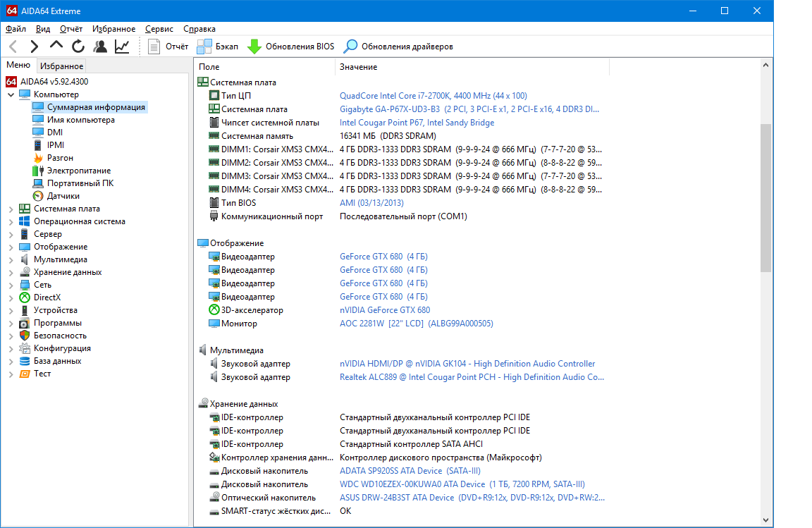Open the Вид menu

click(43, 29)
